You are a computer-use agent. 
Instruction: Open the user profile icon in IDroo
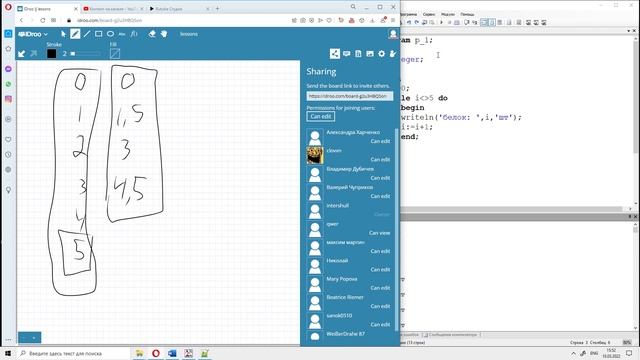point(393,34)
